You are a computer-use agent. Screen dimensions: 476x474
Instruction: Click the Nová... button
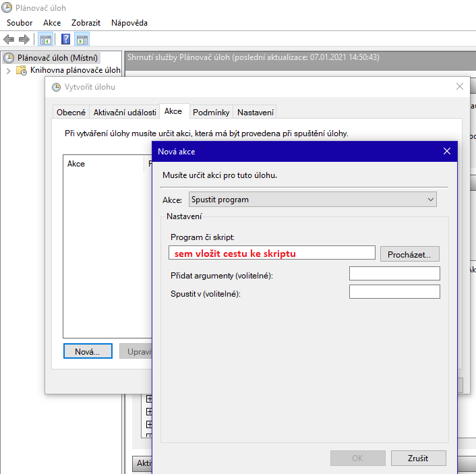click(x=88, y=351)
